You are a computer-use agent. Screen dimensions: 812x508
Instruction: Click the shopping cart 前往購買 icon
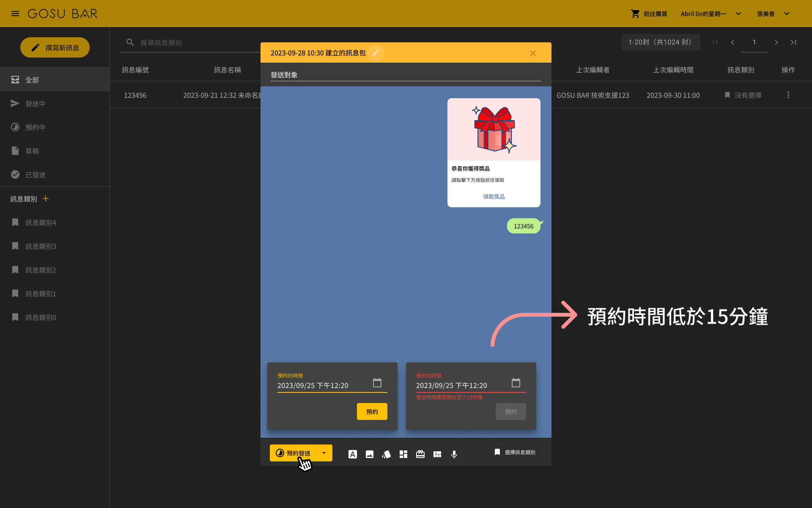[x=635, y=14]
